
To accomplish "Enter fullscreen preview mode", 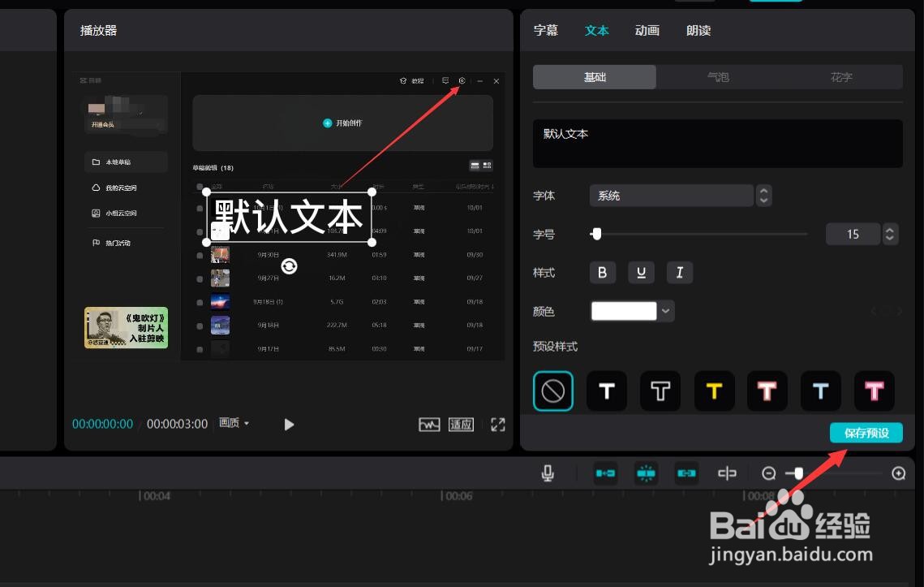I will coord(498,425).
